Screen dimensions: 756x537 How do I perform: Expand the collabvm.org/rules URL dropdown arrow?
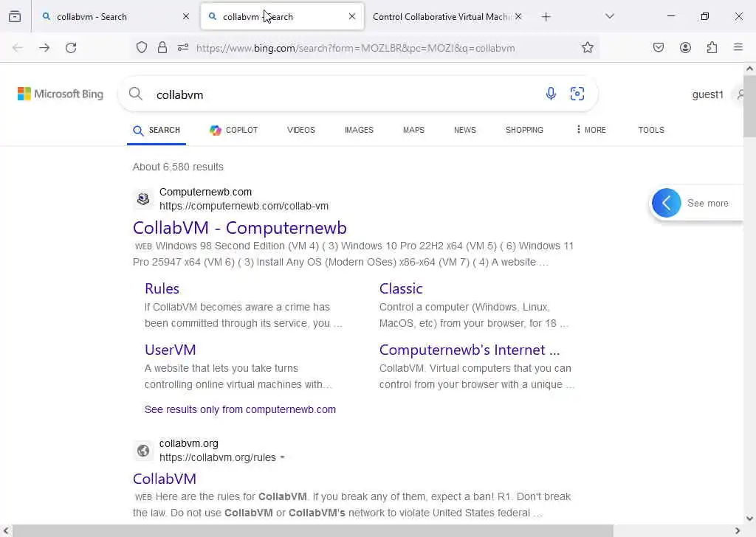283,457
